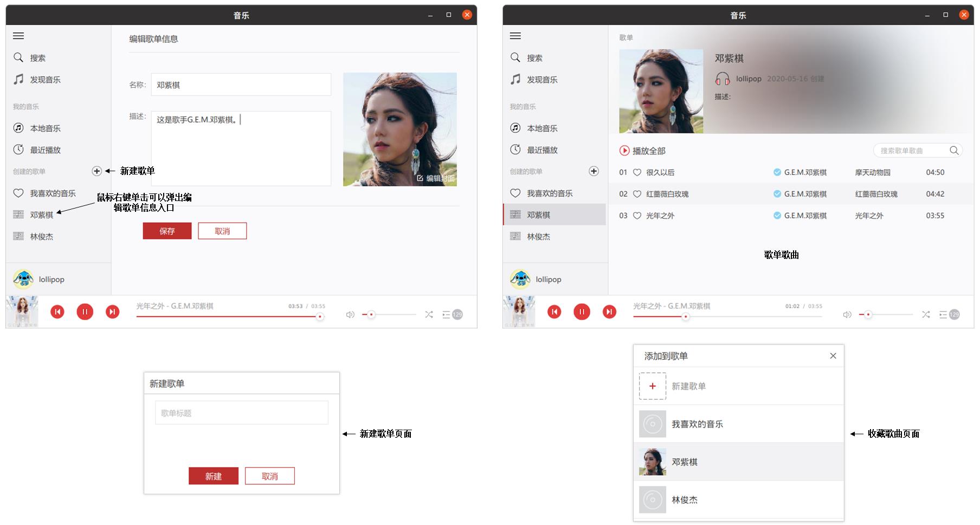Viewport: 980px width, 525px height.
Task: Skip to previous track in the edit-playlist window
Action: (57, 312)
